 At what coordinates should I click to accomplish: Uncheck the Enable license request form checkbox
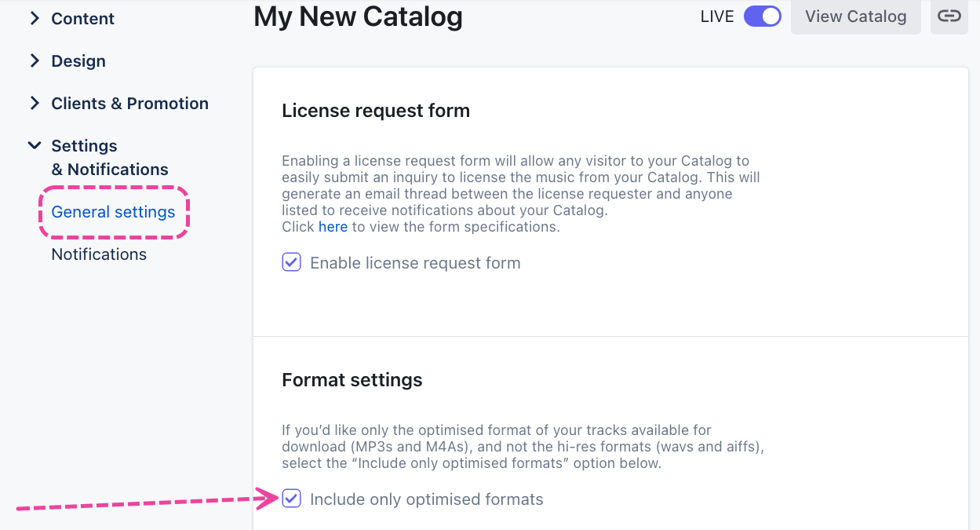(x=291, y=262)
